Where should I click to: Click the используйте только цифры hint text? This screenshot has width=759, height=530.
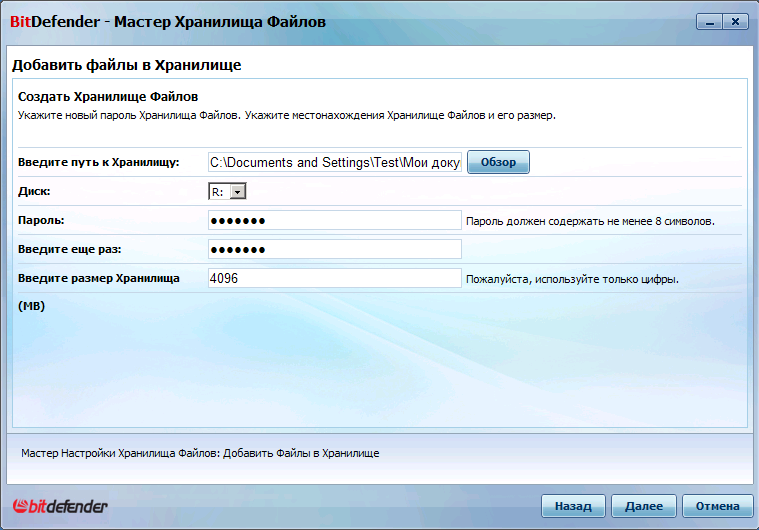(572, 279)
